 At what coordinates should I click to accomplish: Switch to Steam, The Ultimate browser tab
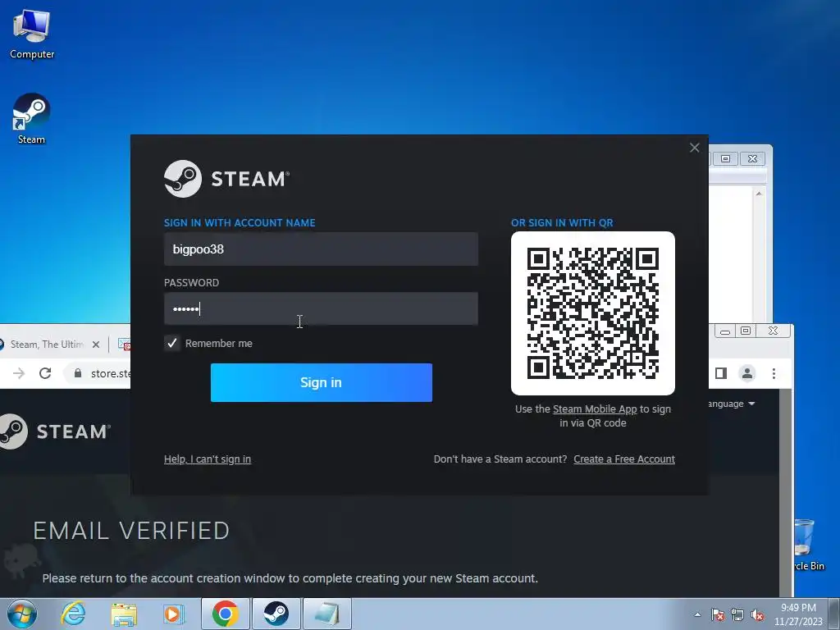[47, 345]
